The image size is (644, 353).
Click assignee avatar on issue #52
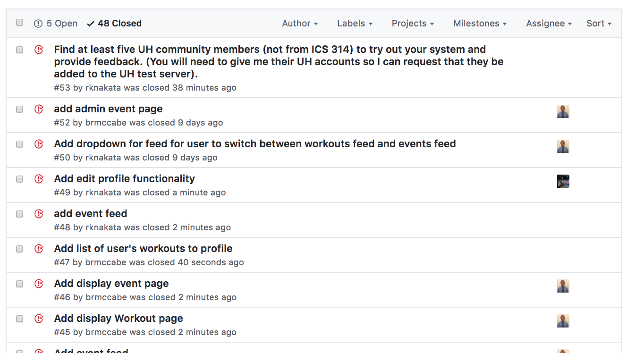pyautogui.click(x=563, y=111)
